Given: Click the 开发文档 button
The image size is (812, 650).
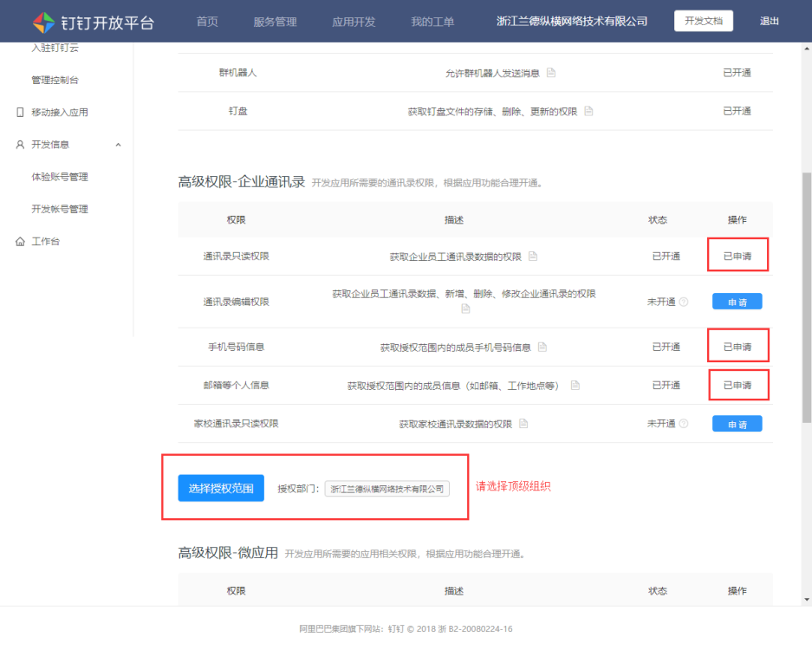Looking at the screenshot, I should 703,21.
